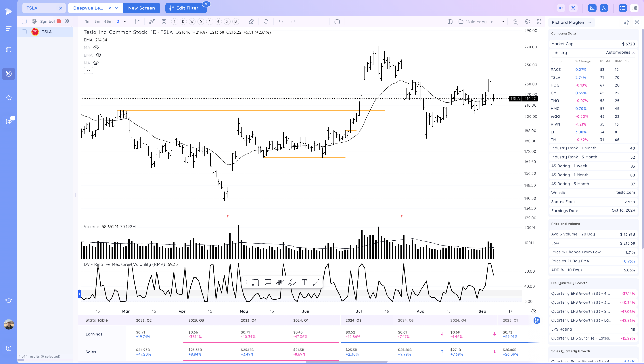
Task: Click the fullscreen chart icon
Action: [539, 22]
